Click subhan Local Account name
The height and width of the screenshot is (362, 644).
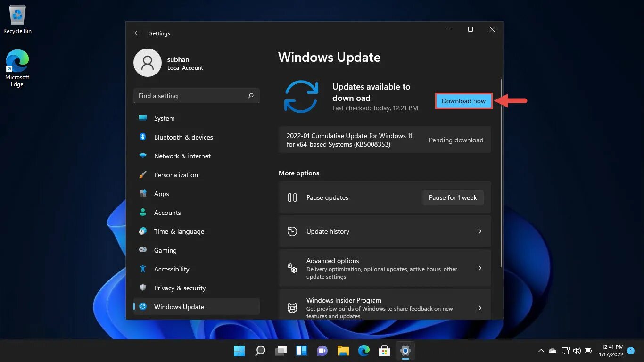(185, 64)
